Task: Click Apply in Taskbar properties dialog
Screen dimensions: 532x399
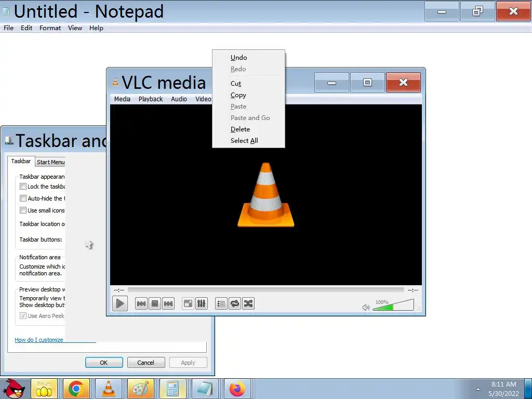Action: click(188, 362)
